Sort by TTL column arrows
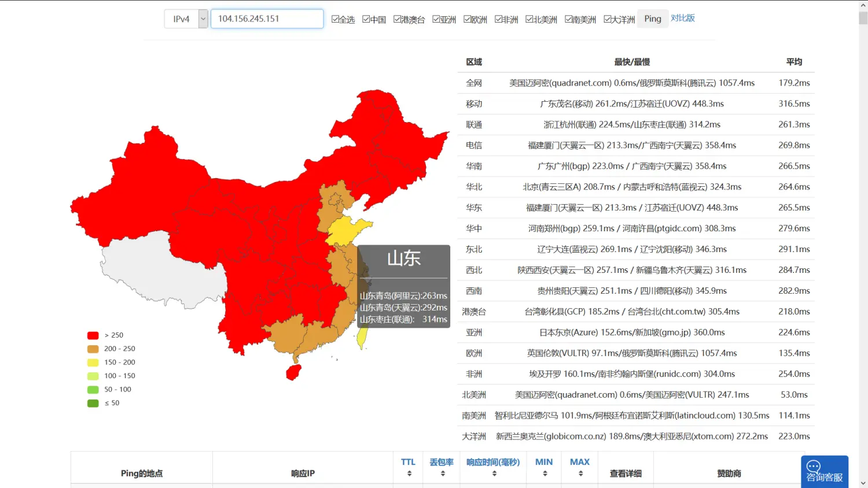This screenshot has width=868, height=488. click(409, 474)
